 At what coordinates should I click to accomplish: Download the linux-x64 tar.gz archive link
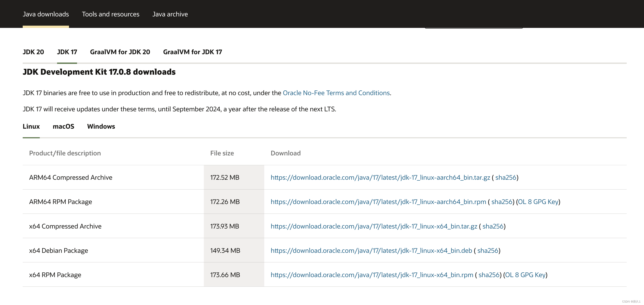pos(374,227)
